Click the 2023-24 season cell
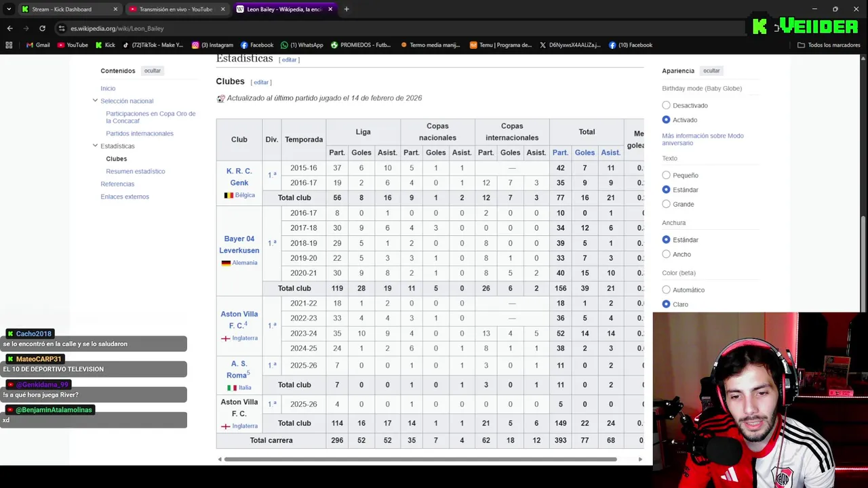Screen dimensions: 868x488 (x=303, y=333)
